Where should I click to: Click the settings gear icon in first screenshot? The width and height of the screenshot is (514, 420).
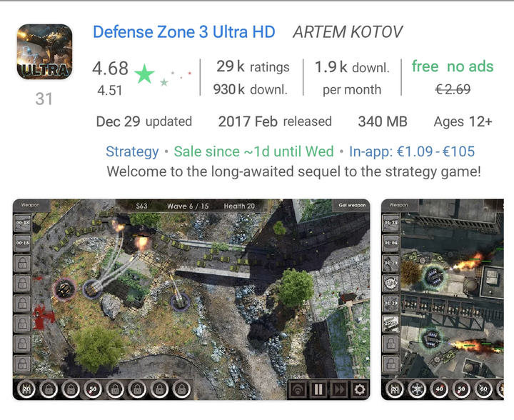point(360,389)
